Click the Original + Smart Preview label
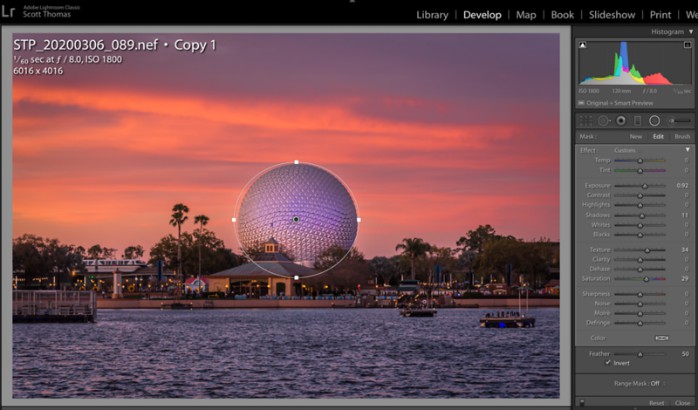The height and width of the screenshot is (410, 698). pos(620,103)
